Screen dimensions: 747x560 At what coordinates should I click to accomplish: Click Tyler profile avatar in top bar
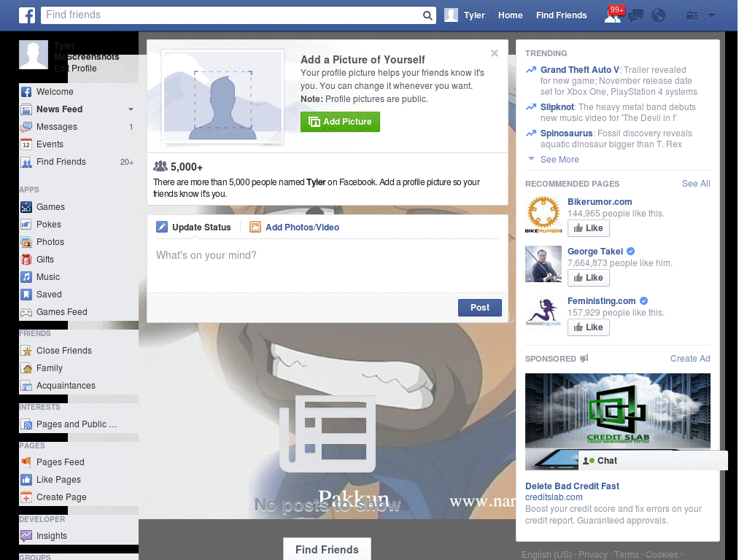point(451,15)
